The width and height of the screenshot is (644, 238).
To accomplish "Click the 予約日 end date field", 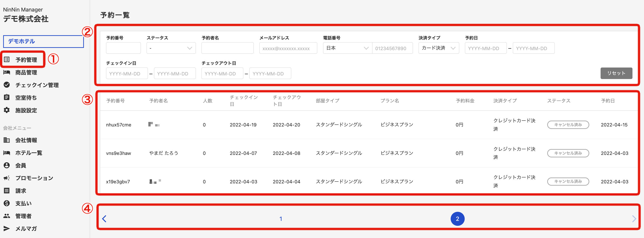I will [534, 48].
